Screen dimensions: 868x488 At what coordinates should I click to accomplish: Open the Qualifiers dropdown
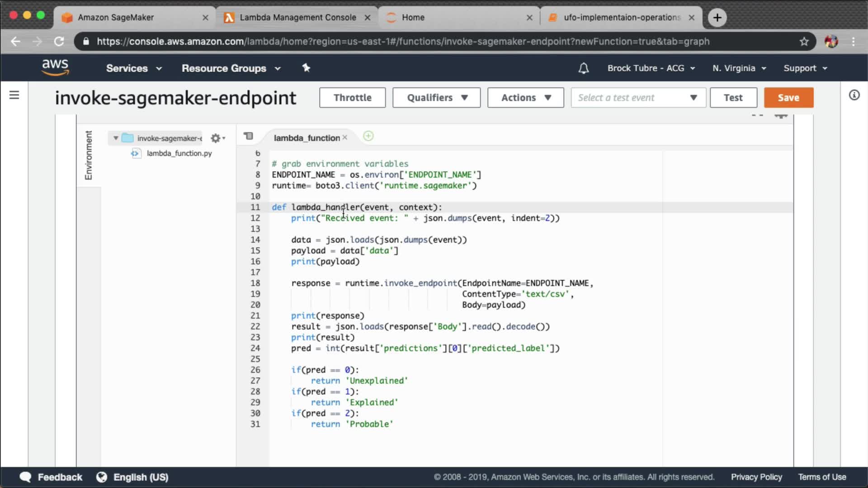click(436, 98)
